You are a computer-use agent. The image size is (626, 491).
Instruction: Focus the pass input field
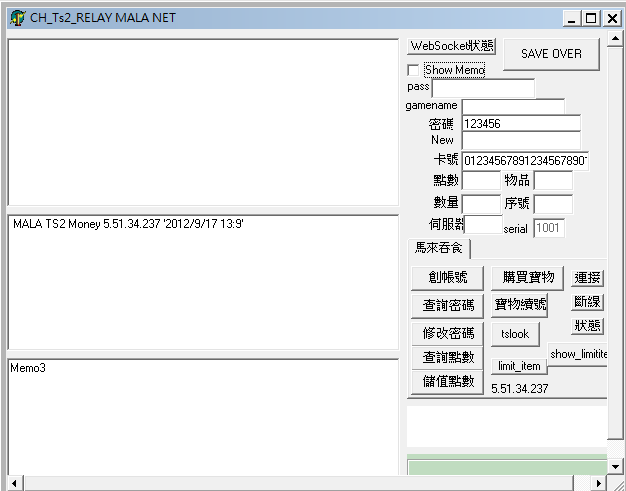click(482, 88)
